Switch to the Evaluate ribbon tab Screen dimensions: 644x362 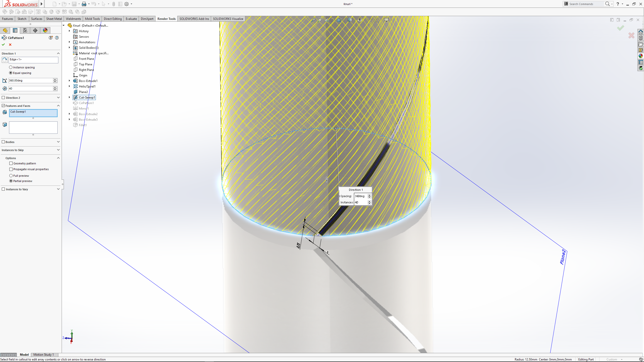131,19
